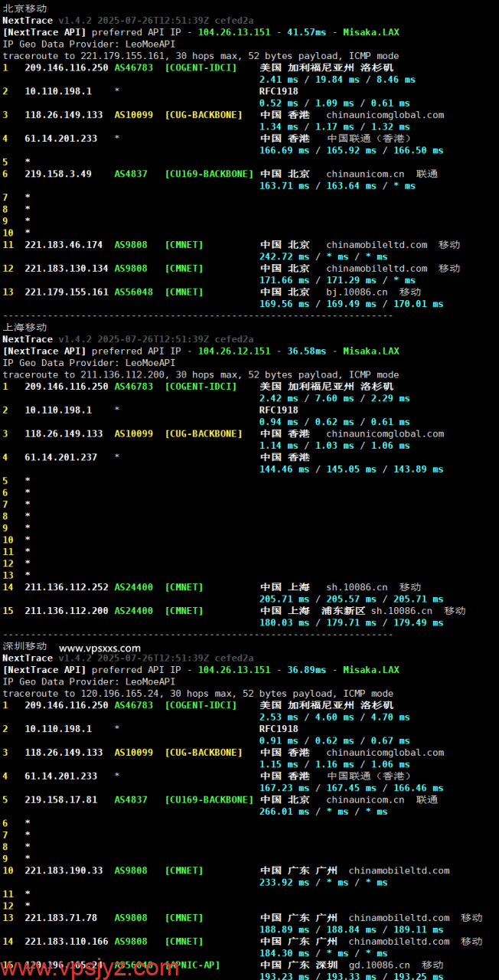Click the gd.10086.cn hostname

[379, 965]
